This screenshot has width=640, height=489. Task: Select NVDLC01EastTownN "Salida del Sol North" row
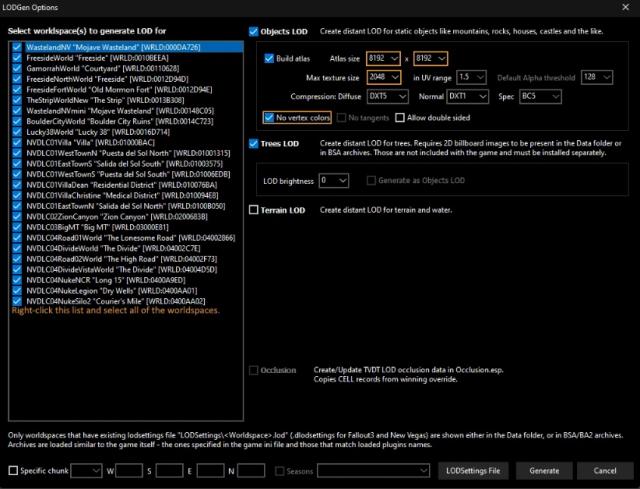126,206
